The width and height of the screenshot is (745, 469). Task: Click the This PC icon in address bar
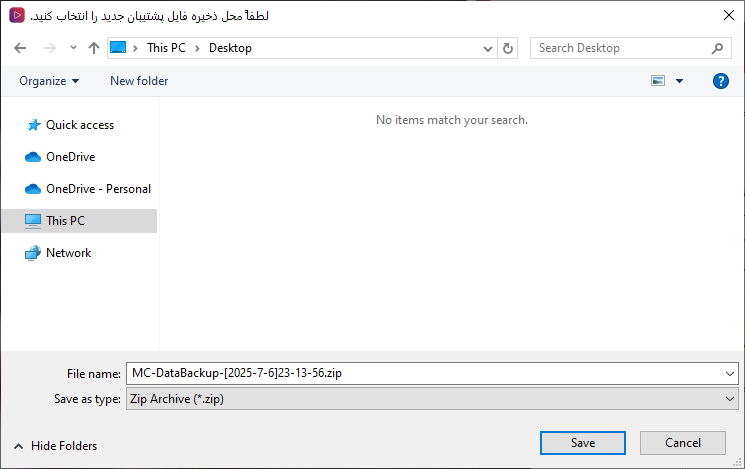point(118,48)
